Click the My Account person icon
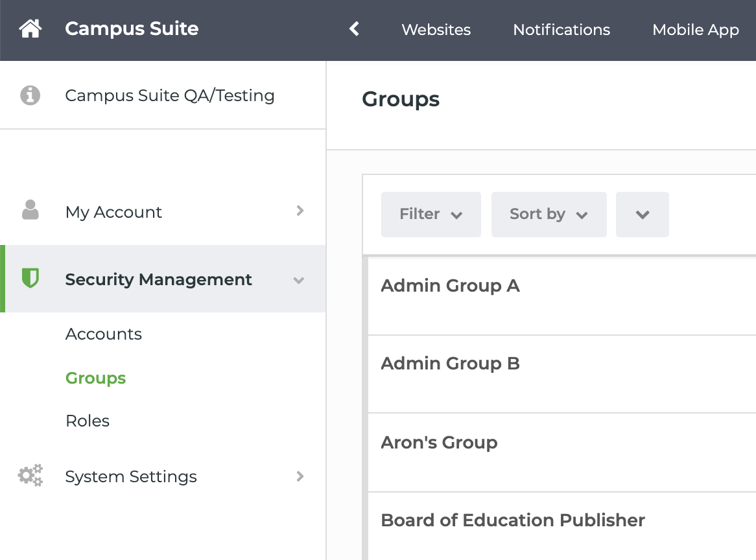756x560 pixels. coord(30,211)
